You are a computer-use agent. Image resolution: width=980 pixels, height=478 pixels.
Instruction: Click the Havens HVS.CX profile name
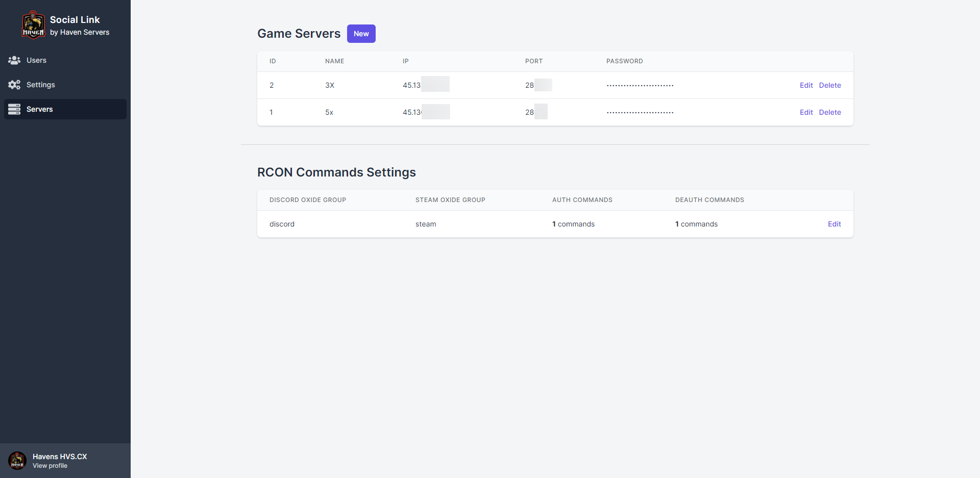[x=60, y=457]
